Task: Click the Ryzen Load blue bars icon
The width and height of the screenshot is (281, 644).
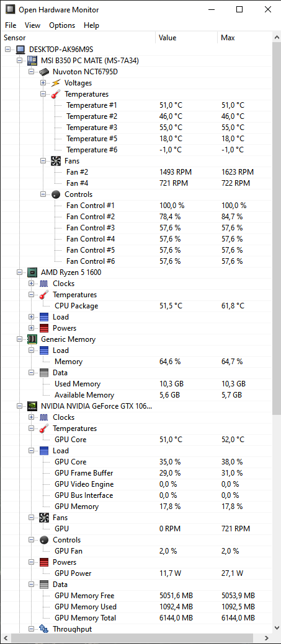Action: [44, 317]
